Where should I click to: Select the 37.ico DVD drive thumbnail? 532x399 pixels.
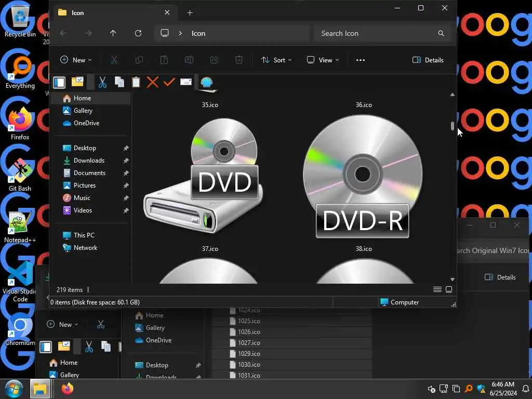pyautogui.click(x=204, y=176)
